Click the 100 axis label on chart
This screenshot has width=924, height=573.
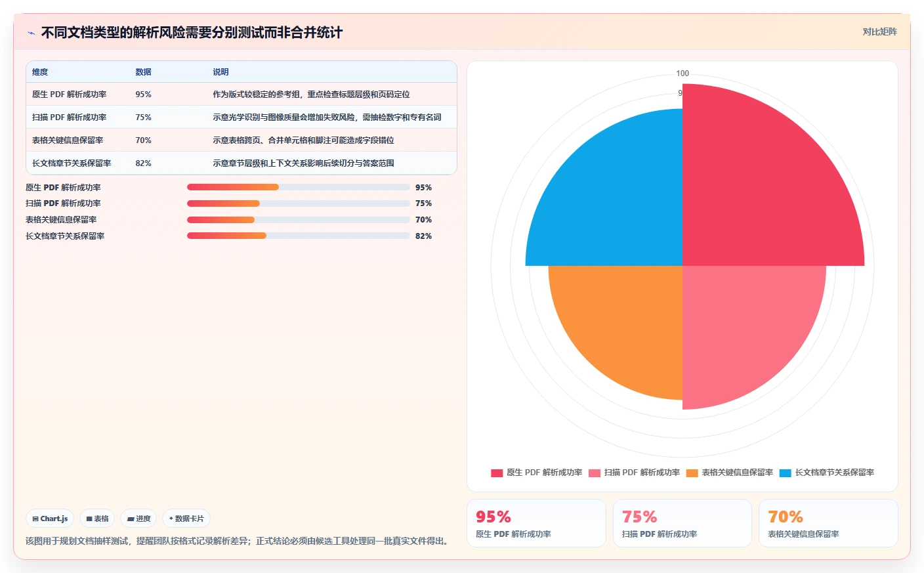(682, 74)
